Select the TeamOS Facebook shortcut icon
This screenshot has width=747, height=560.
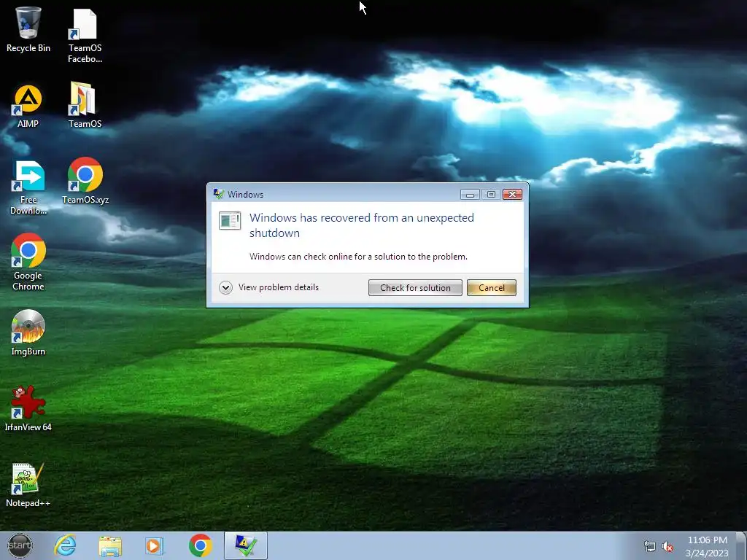tap(85, 36)
